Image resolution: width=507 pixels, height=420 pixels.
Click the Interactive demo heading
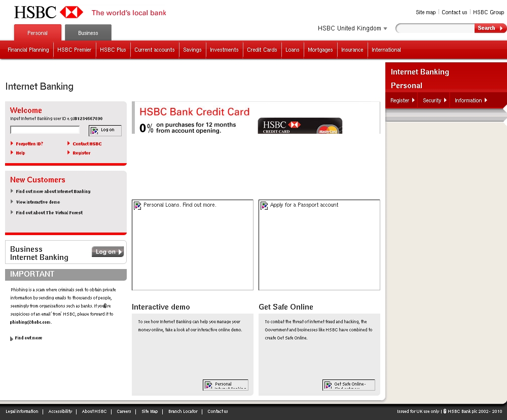(161, 307)
